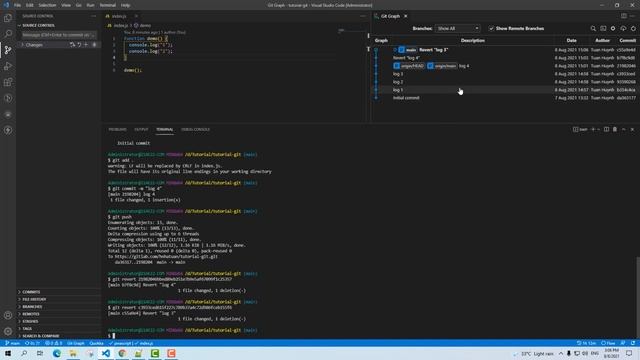This screenshot has width=640, height=360.
Task: Switch to the Problems panel tab
Action: coord(118,129)
